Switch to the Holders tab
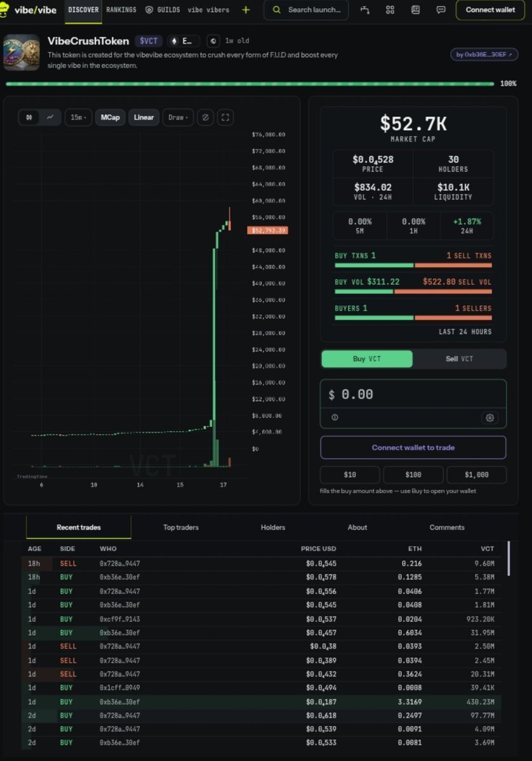The height and width of the screenshot is (761, 532). click(273, 527)
